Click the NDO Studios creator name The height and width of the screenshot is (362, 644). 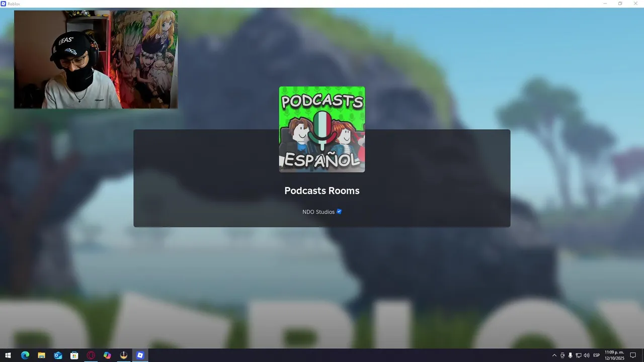[x=318, y=212]
